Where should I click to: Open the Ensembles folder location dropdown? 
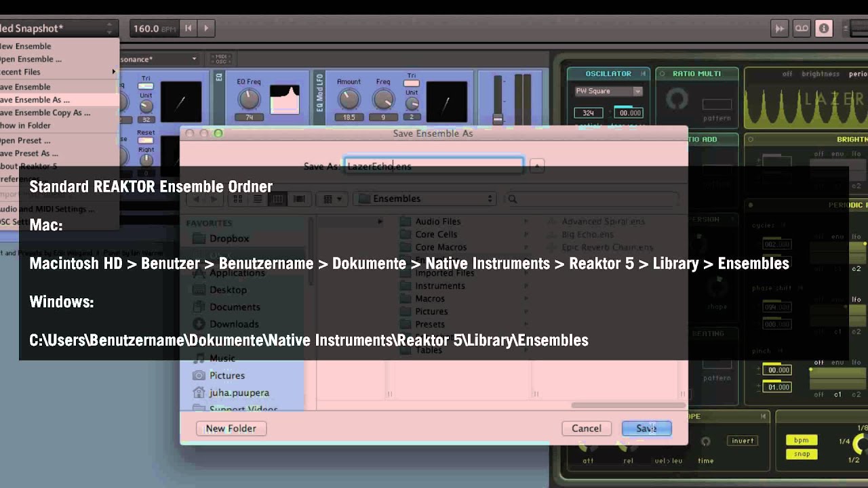point(426,199)
